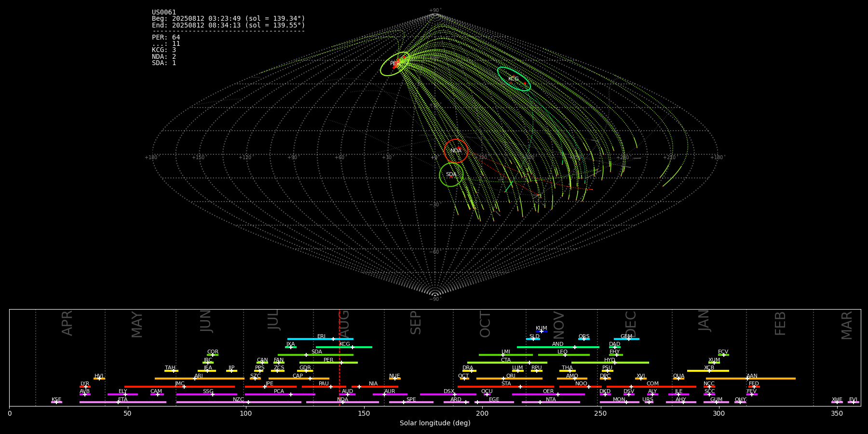Click the 'NDA: 2' count entry

click(164, 57)
